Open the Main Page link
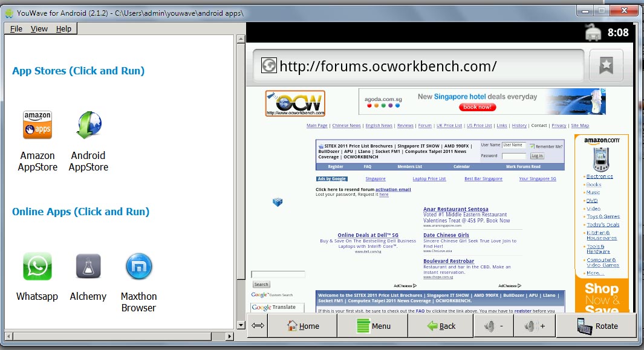 [x=317, y=126]
